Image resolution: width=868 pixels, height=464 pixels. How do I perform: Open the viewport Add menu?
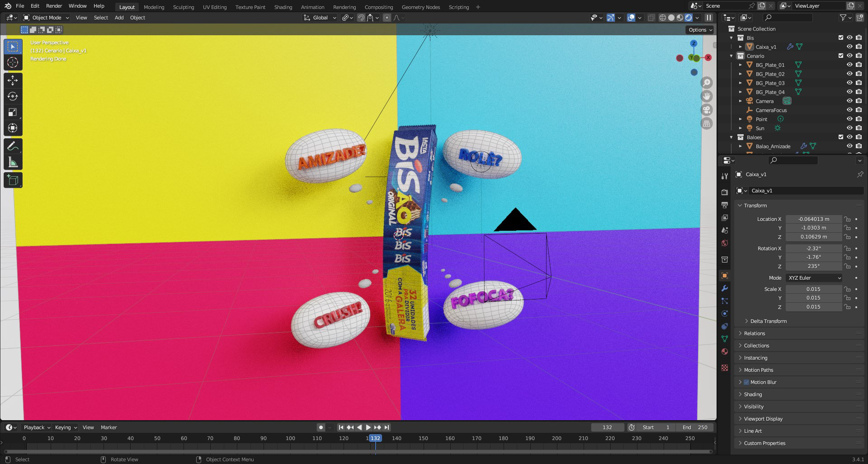tap(119, 18)
